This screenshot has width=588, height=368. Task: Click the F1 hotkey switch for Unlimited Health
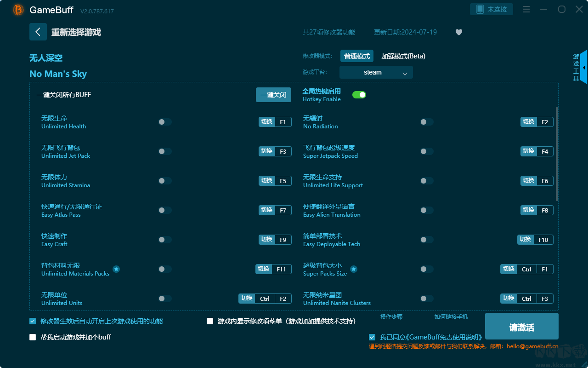[275, 122]
